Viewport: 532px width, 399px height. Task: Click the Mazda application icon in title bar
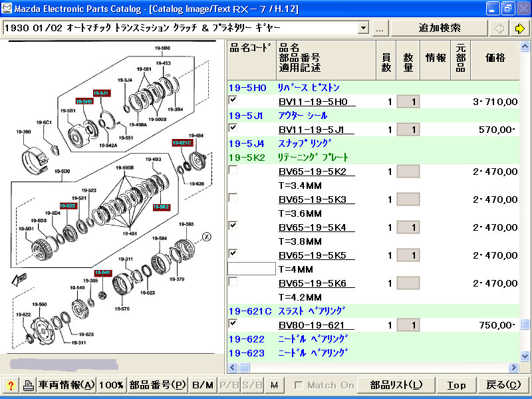click(x=7, y=8)
